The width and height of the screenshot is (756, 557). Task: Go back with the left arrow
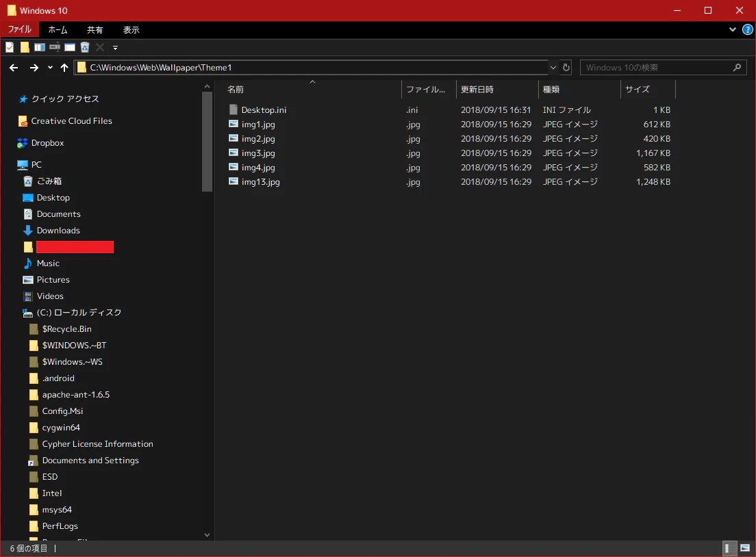point(14,68)
